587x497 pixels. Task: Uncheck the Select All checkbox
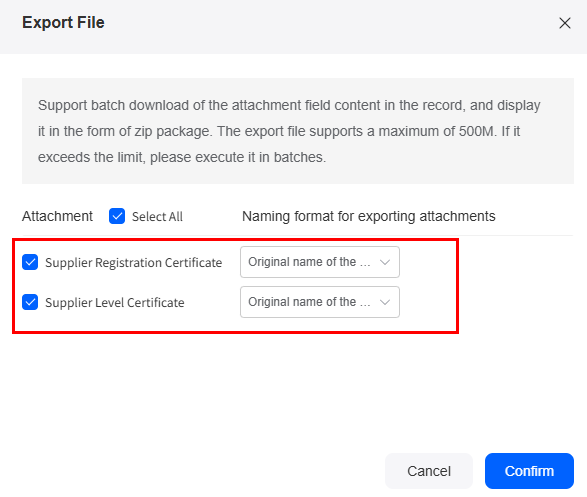click(117, 216)
